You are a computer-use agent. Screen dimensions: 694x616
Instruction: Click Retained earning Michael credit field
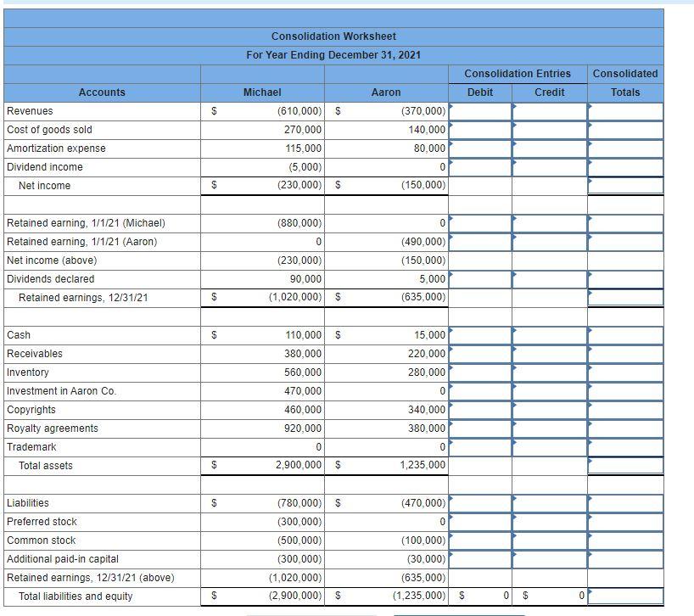point(550,223)
